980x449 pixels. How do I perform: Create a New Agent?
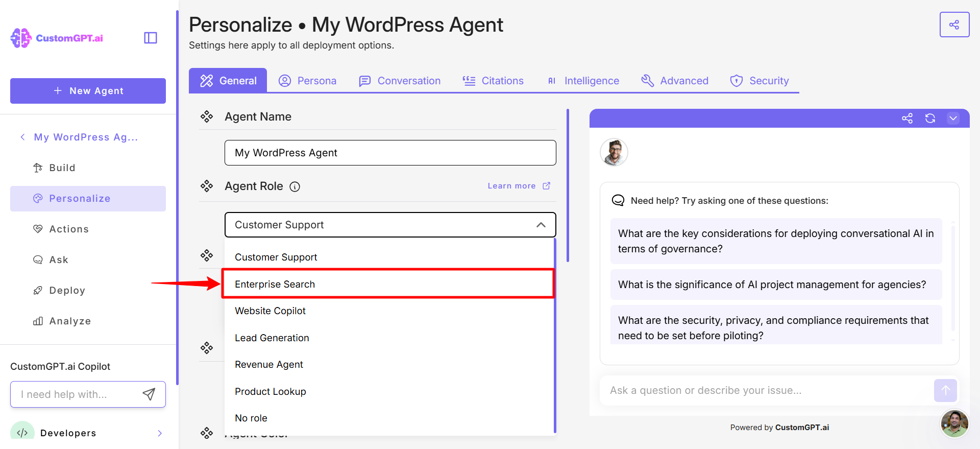(88, 91)
